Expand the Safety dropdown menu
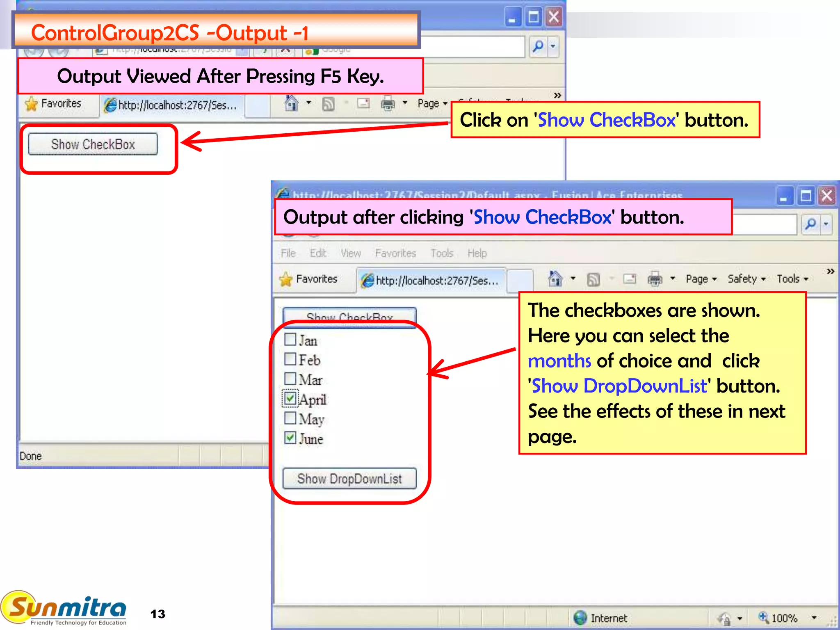Image resolution: width=840 pixels, height=630 pixels. [746, 279]
